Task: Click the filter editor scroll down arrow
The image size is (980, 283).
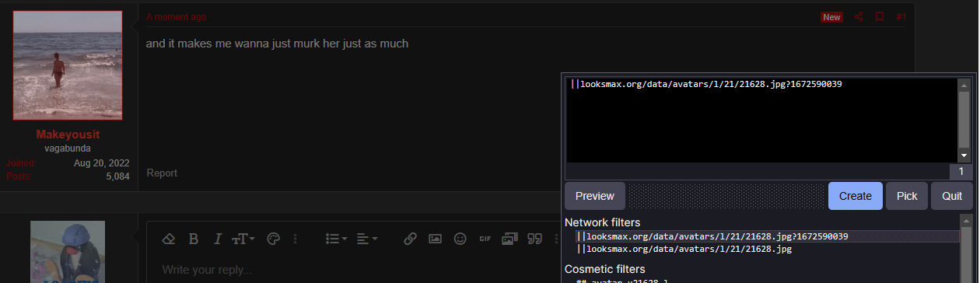Action: (964, 155)
